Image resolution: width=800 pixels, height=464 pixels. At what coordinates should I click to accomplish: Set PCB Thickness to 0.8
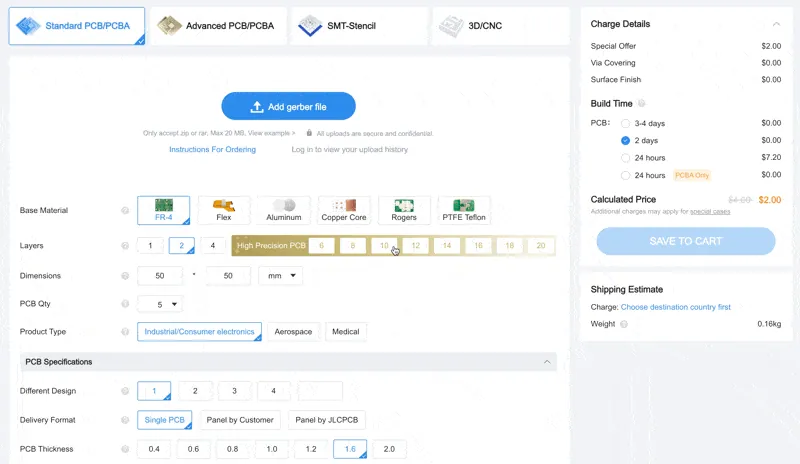tap(233, 449)
